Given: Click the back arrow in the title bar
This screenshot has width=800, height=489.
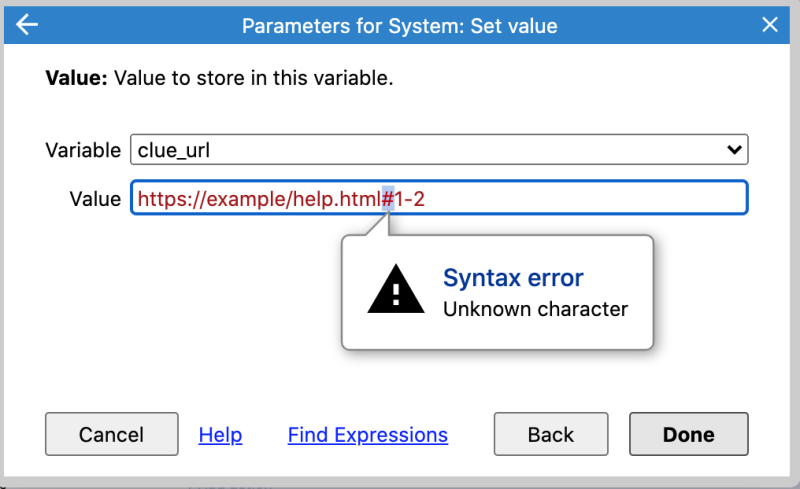Looking at the screenshot, I should tap(27, 25).
